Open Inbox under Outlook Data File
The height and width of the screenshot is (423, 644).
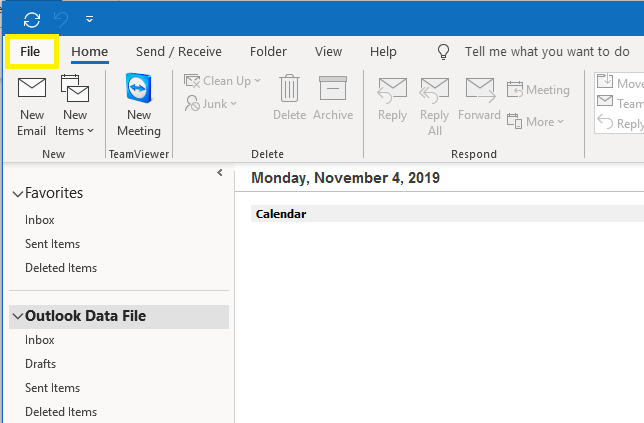pyautogui.click(x=39, y=340)
